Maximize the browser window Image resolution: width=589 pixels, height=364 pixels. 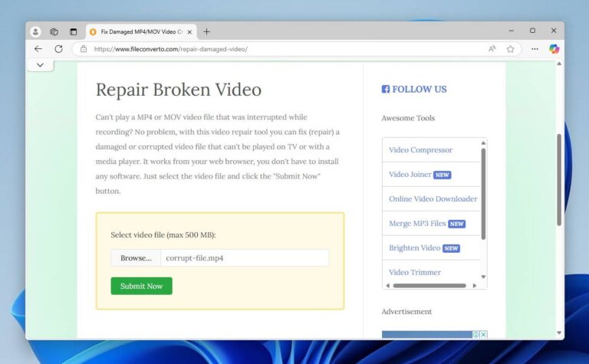click(x=533, y=31)
